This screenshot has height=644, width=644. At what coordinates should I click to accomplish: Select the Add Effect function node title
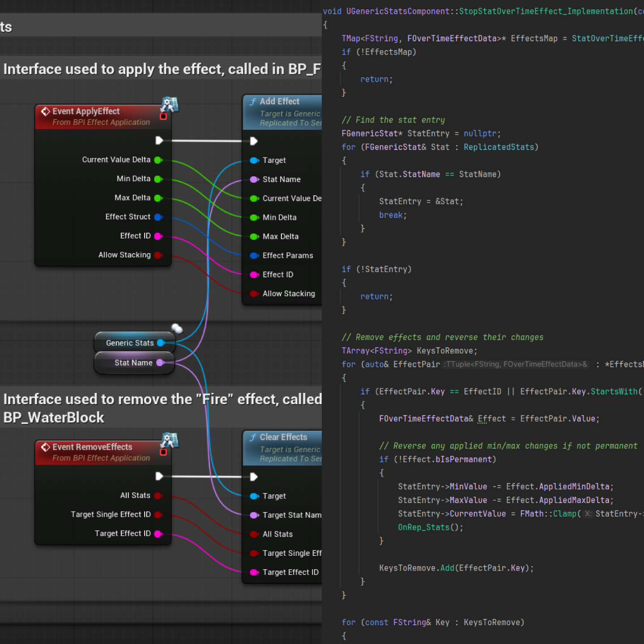tap(280, 102)
